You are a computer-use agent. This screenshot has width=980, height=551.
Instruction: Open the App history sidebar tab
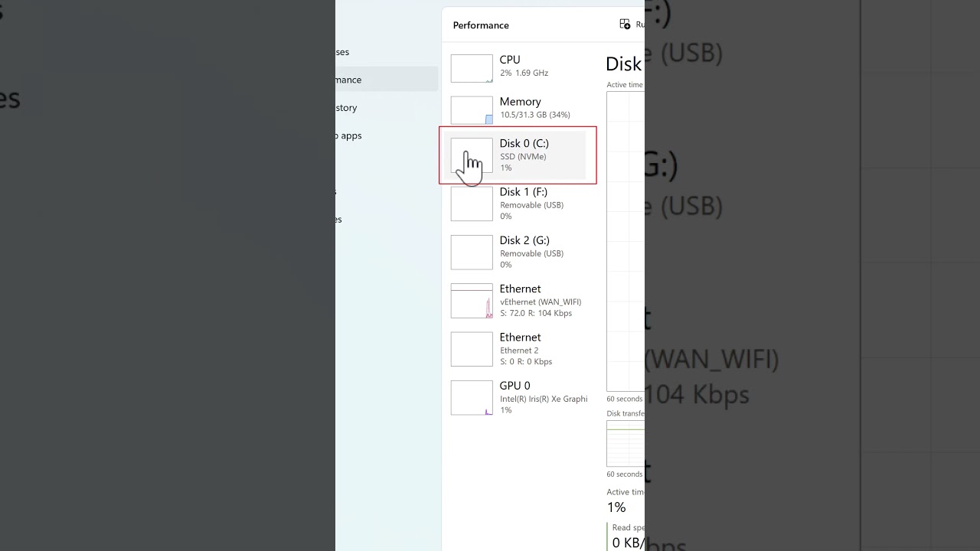pos(387,108)
